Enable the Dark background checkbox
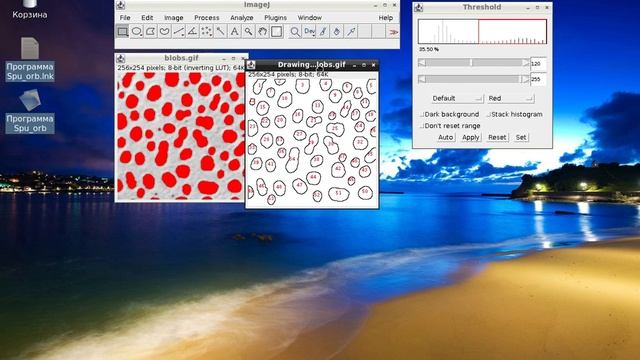This screenshot has width=640, height=360. [449, 114]
